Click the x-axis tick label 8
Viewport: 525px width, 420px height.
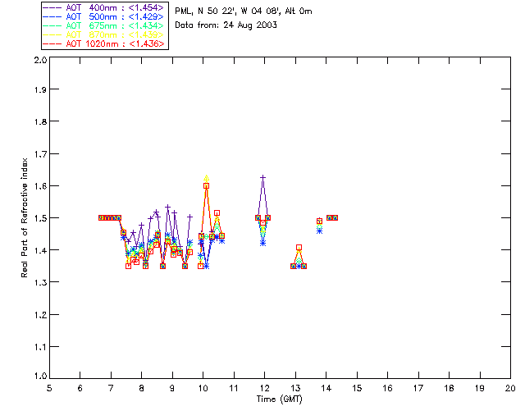click(142, 388)
